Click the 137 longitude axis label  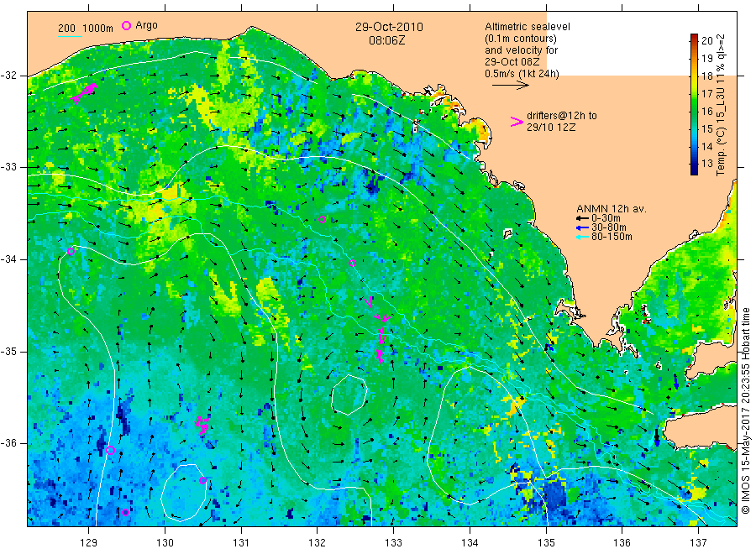(698, 543)
